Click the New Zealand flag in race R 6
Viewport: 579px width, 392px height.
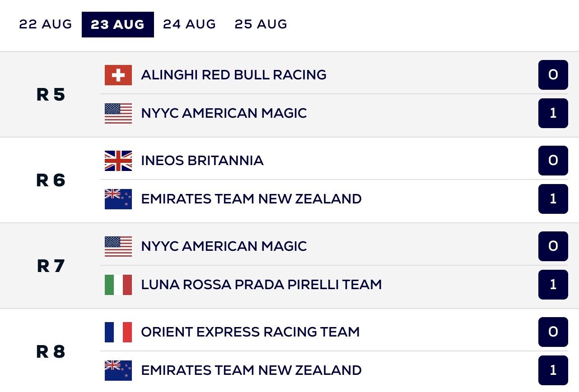[x=118, y=199]
